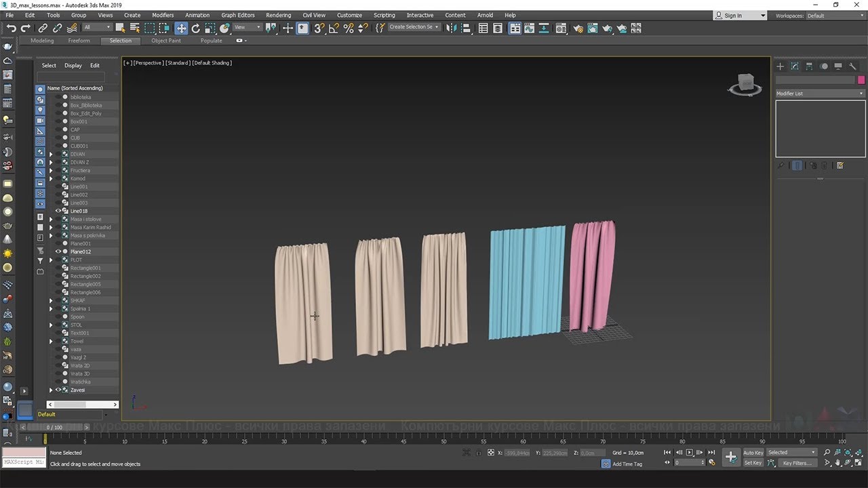The height and width of the screenshot is (488, 868).
Task: Select the Unlink Selection tool
Action: tap(57, 28)
